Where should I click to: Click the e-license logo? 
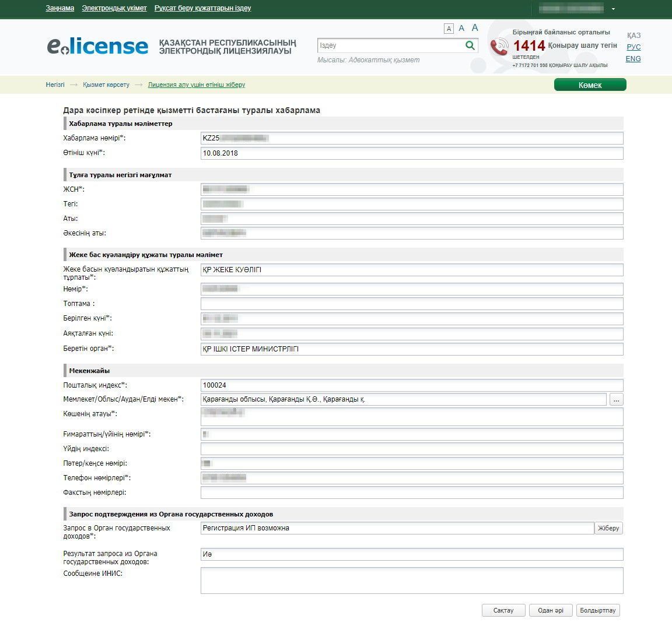point(97,46)
